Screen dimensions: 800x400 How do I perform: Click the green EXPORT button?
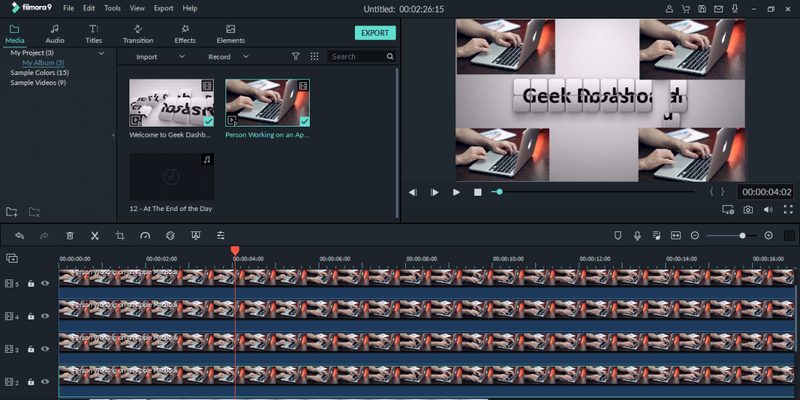(375, 33)
